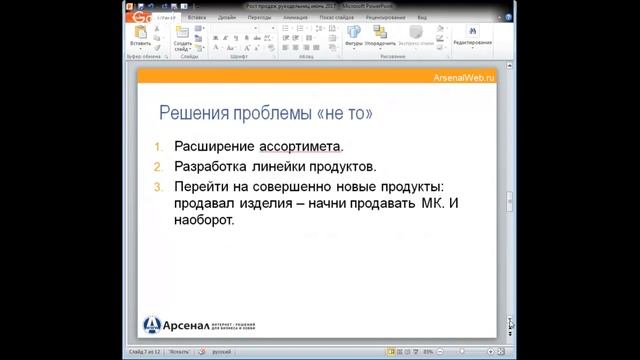The height and width of the screenshot is (360, 640).
Task: Start slide show from status bar
Action: coord(416,351)
